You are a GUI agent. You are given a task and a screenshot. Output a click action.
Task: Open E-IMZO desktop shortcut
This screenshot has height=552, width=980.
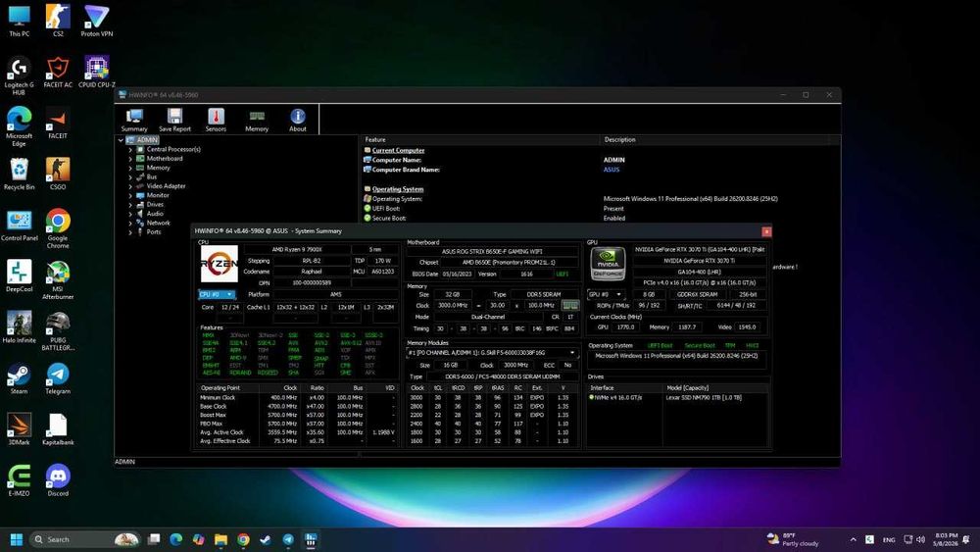[19, 480]
